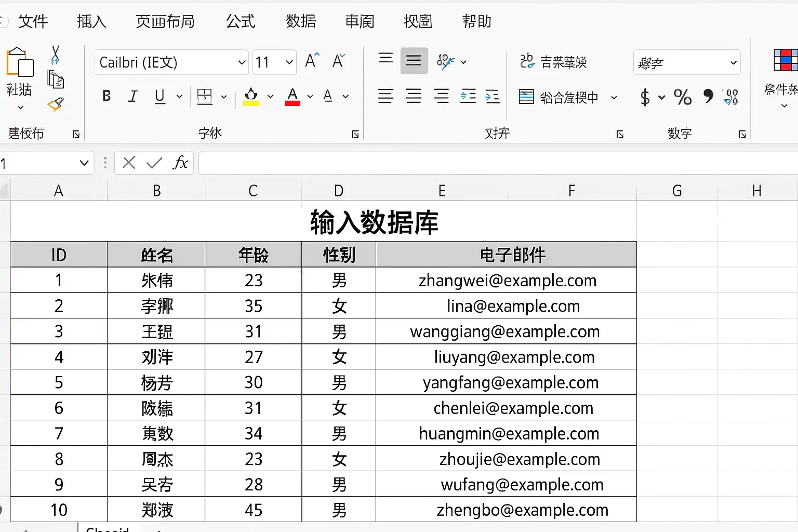Click the Comma Style icon
798x532 pixels.
click(708, 96)
